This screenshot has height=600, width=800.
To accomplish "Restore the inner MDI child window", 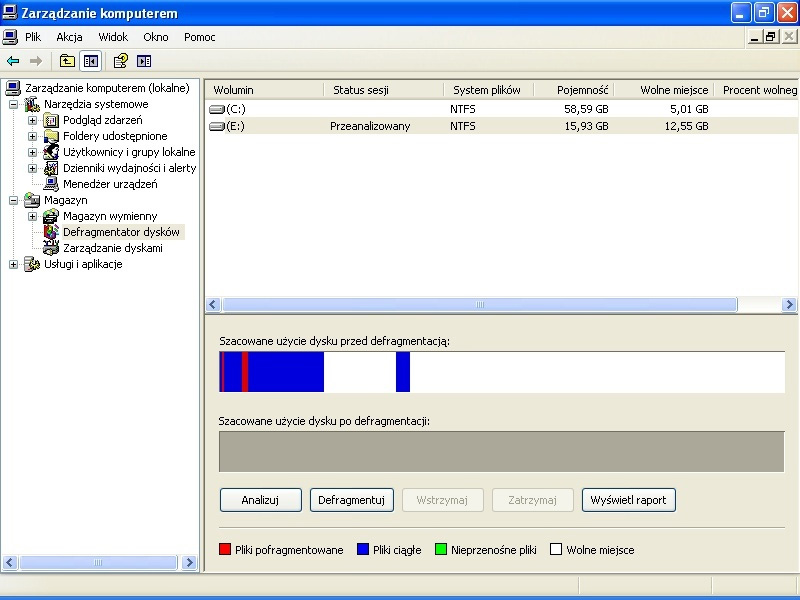I will (x=770, y=37).
